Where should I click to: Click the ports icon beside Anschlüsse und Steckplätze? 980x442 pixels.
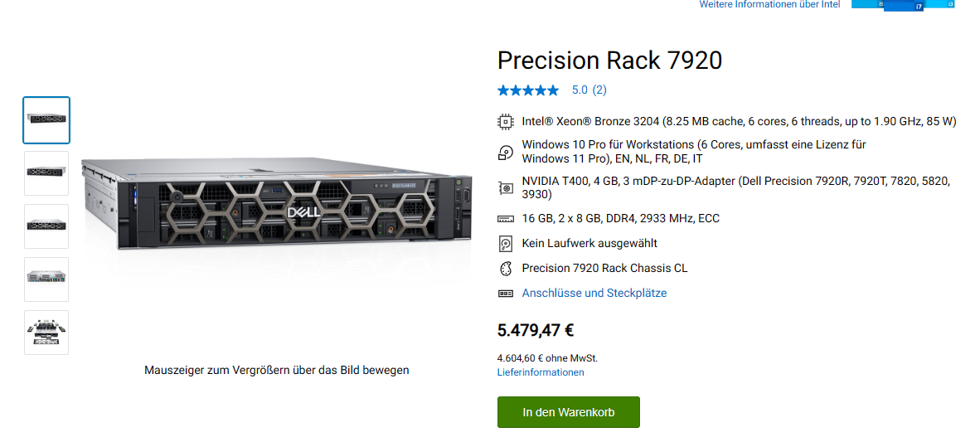(505, 294)
